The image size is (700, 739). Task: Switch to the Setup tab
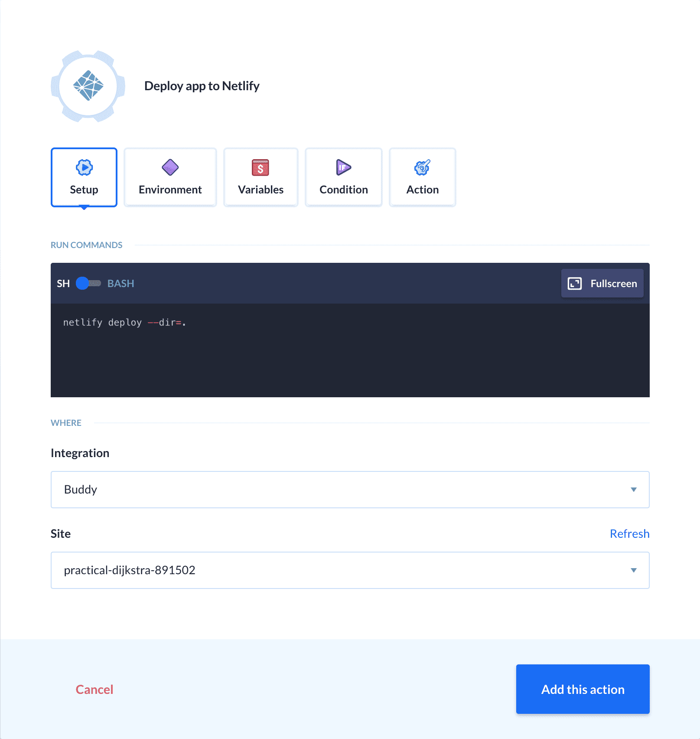pyautogui.click(x=84, y=177)
